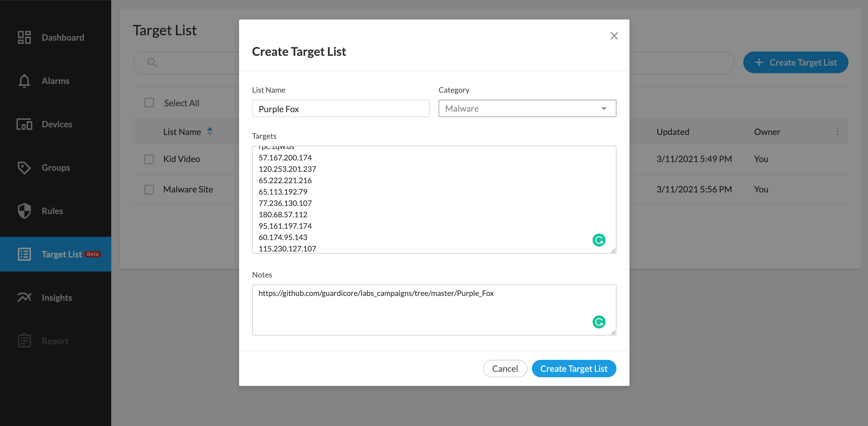868x426 pixels.
Task: Select the Alarms icon in sidebar
Action: pyautogui.click(x=24, y=81)
